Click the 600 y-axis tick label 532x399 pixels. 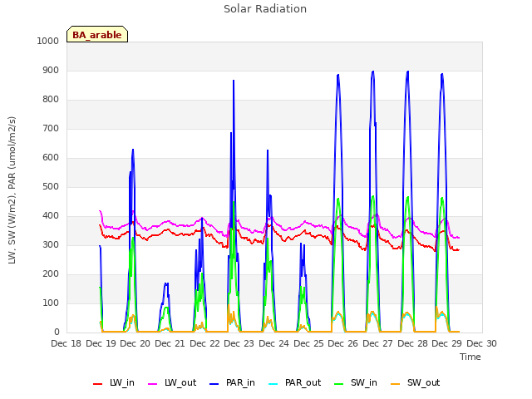tap(51, 157)
